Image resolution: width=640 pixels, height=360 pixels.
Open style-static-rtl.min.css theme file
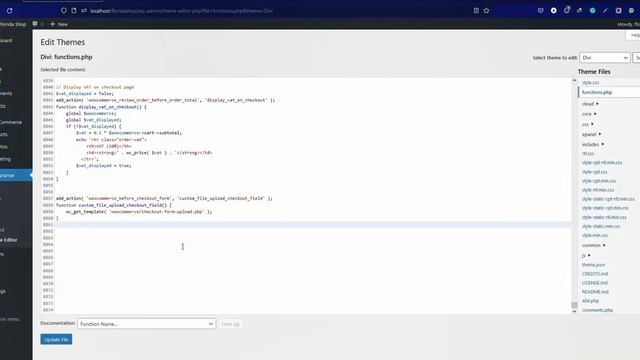(x=604, y=217)
